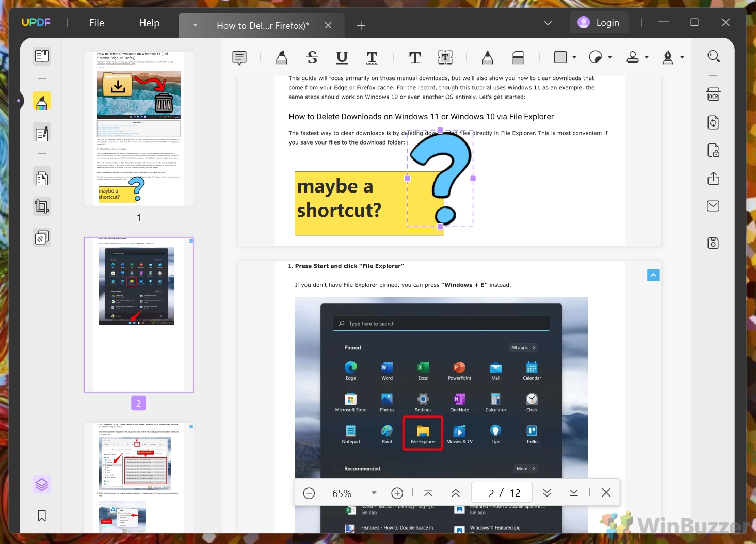Send the file by email
Screen dimensions: 756x544
[714, 206]
